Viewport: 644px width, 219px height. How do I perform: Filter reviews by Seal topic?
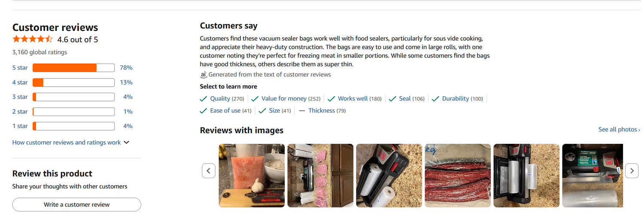click(404, 99)
